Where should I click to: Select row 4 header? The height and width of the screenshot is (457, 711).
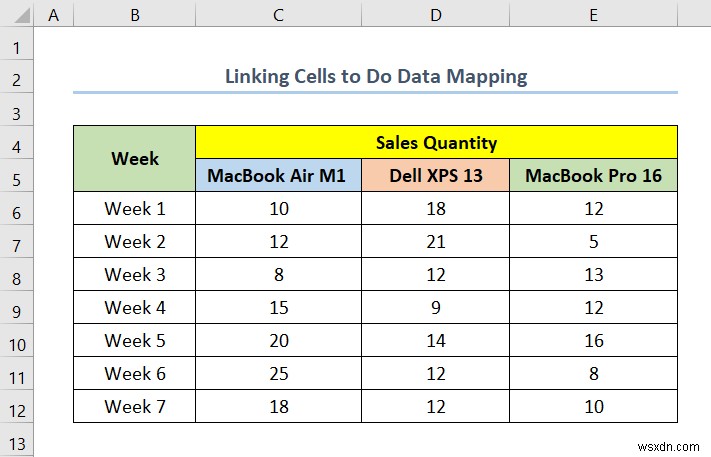tap(17, 142)
